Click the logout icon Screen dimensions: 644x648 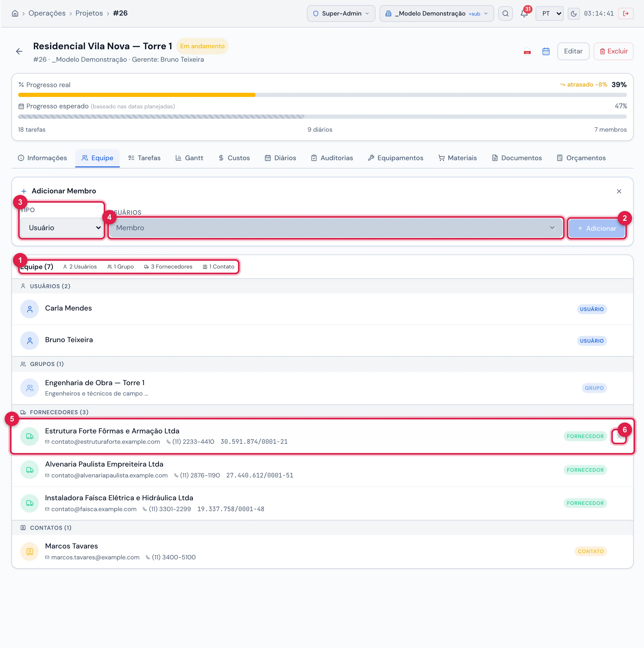[626, 13]
